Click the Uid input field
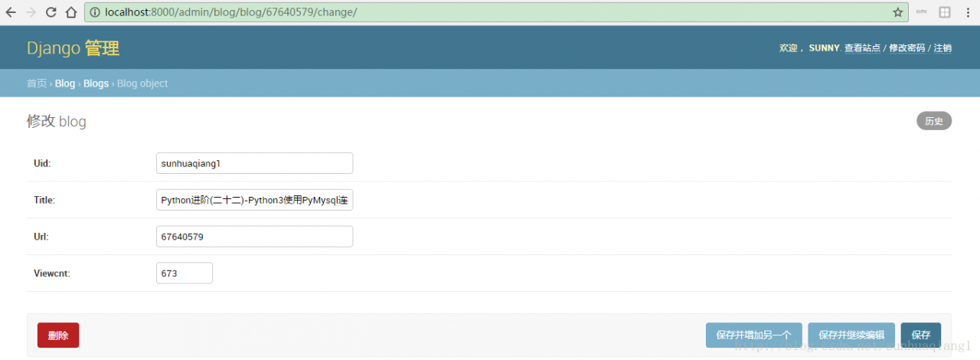 (254, 163)
